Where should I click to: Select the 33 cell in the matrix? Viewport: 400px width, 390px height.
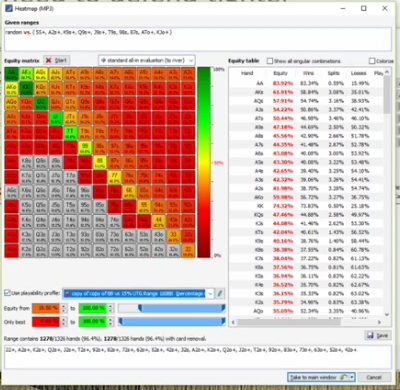coord(173,237)
